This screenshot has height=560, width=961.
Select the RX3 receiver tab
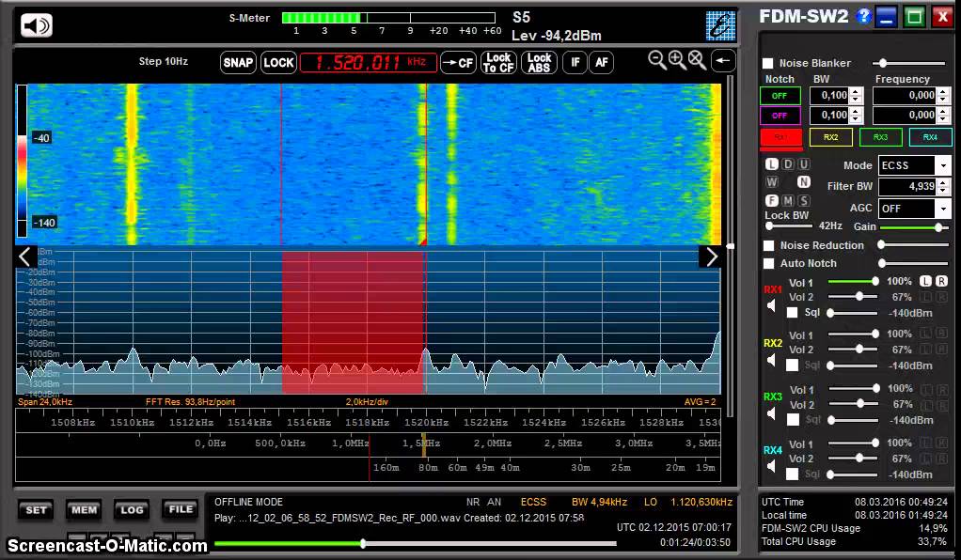click(880, 137)
